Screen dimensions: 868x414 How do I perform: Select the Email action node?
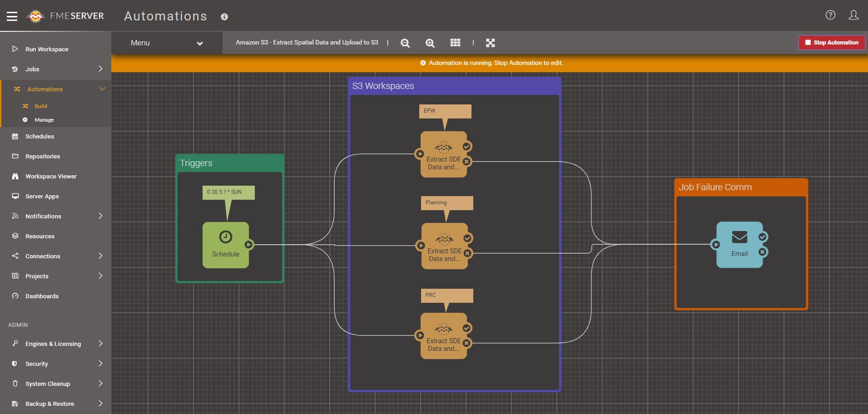tap(739, 245)
